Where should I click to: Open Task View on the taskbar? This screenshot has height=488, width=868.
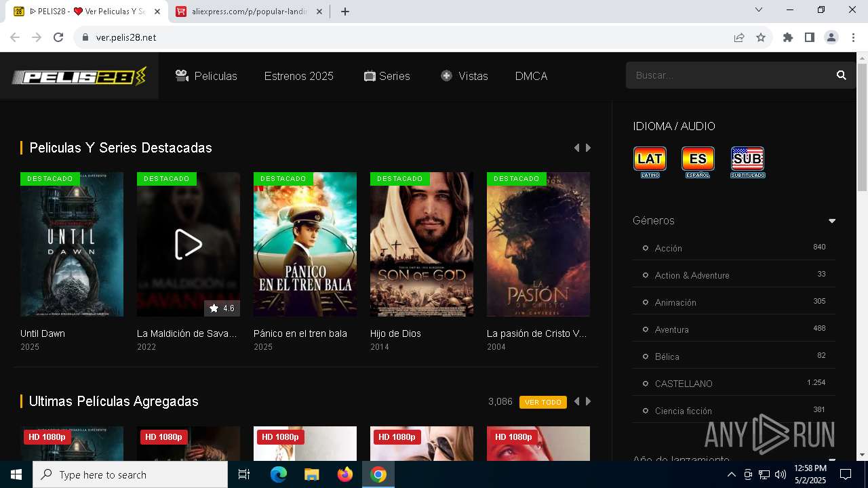click(x=244, y=474)
